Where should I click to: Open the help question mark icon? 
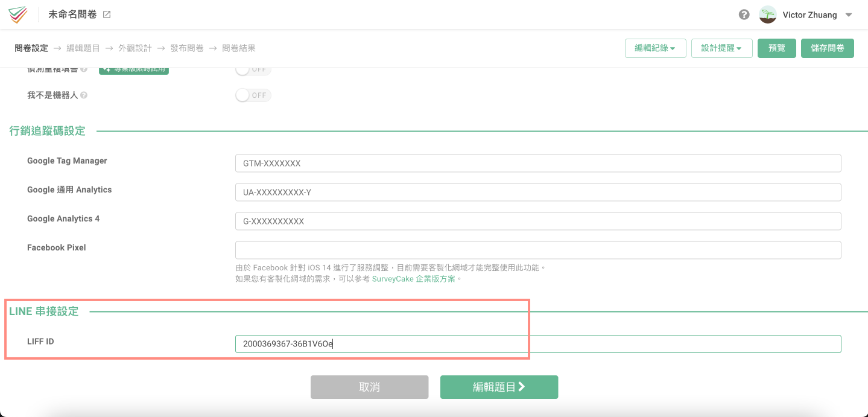click(x=744, y=14)
